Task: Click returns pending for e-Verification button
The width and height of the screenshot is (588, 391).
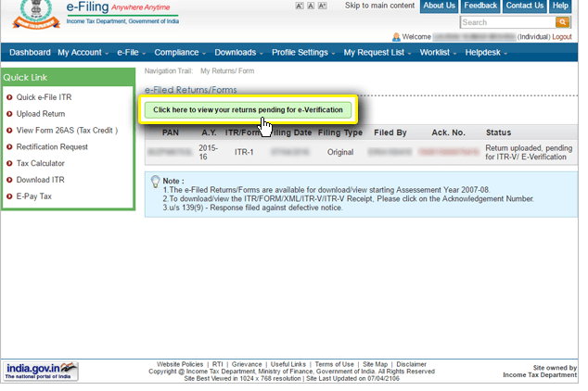Action: point(248,110)
